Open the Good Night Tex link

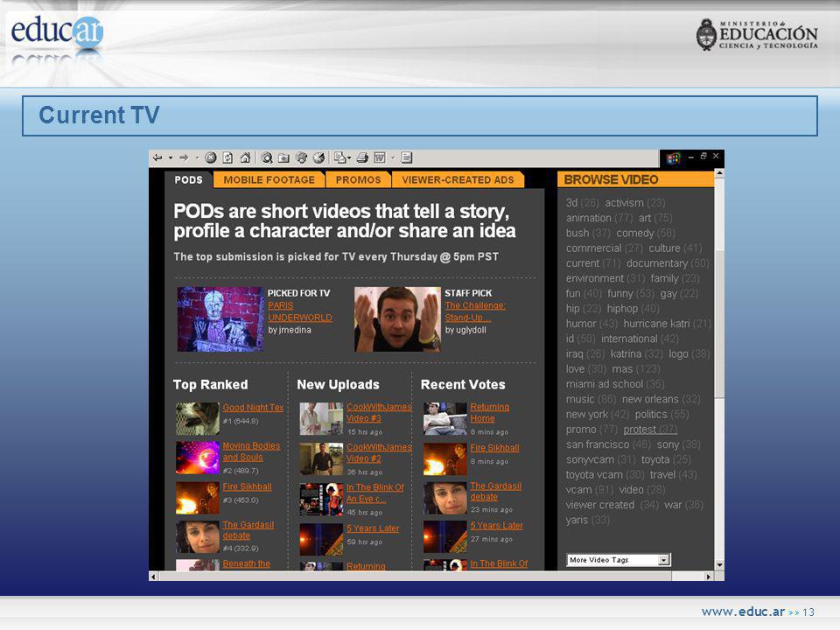(x=254, y=407)
